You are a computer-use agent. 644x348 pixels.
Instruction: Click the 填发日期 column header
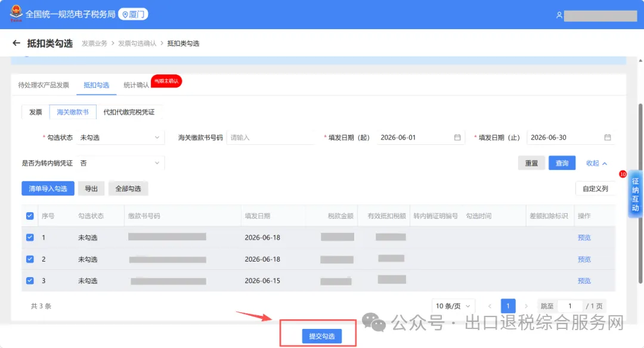tap(258, 216)
